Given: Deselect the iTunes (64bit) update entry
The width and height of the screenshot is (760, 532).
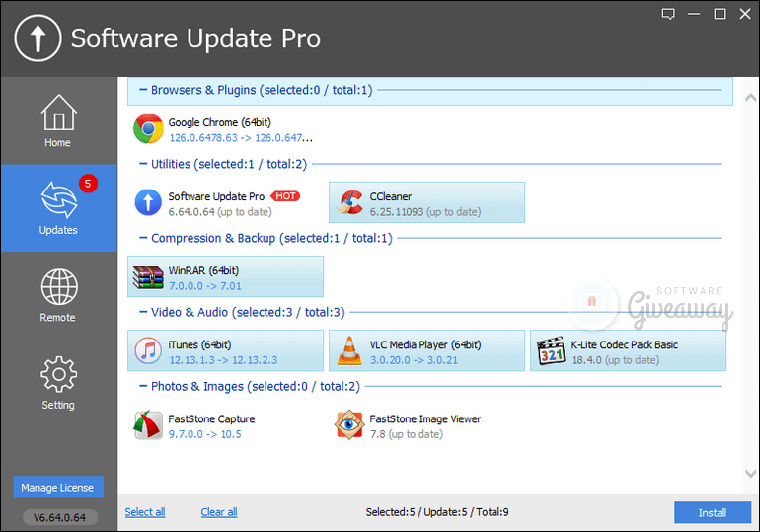Looking at the screenshot, I should (x=225, y=350).
